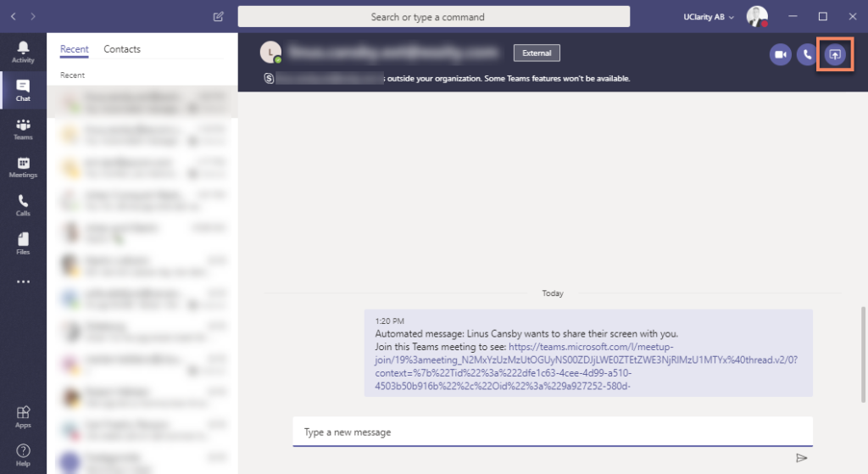
Task: Click the Recent list heading
Action: coord(73,75)
